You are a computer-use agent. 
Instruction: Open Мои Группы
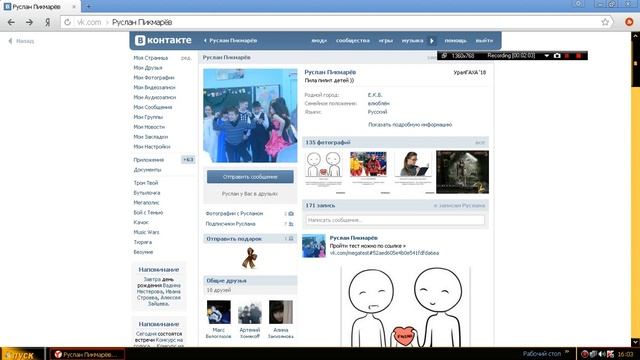point(148,117)
